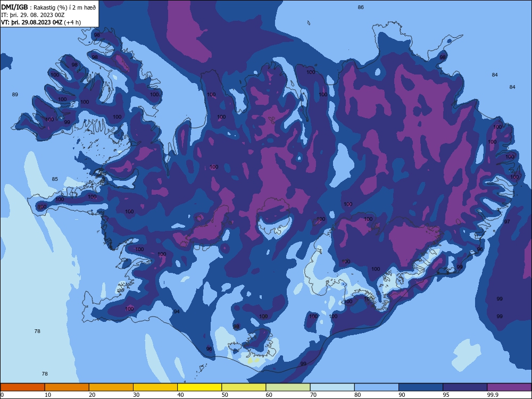Viewport: 532px width, 399px height.
Task: Click the "40" legend tick label
Action: pyautogui.click(x=180, y=395)
